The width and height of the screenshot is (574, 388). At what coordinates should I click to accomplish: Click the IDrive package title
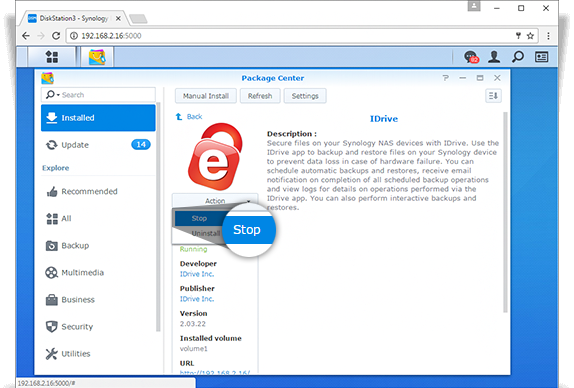pyautogui.click(x=384, y=119)
